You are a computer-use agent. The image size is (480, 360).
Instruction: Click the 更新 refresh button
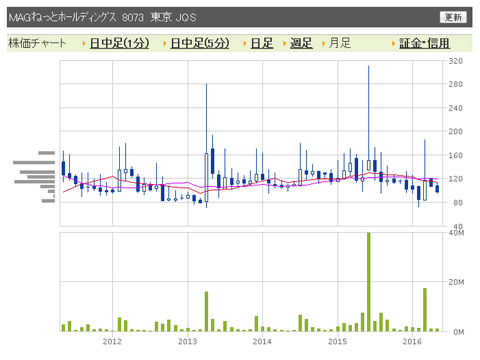click(453, 17)
